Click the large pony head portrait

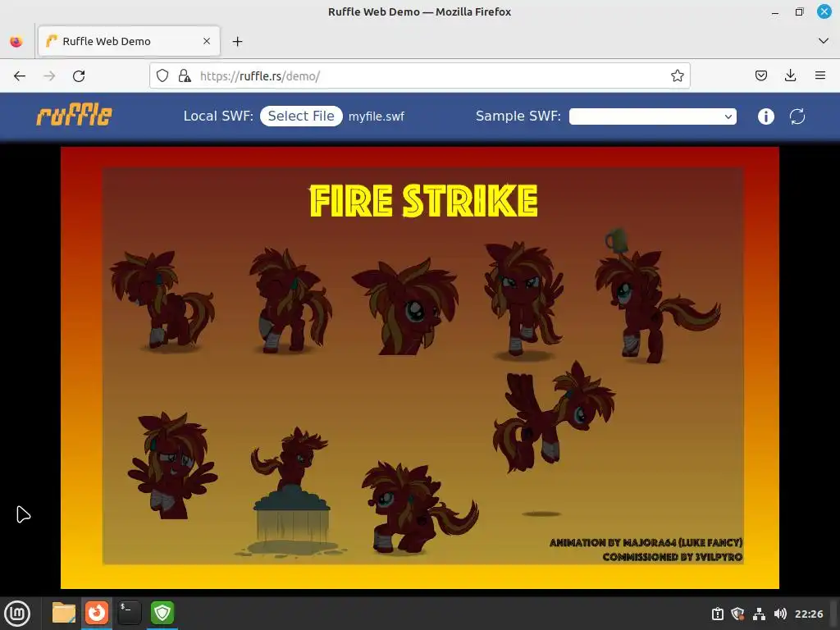[x=405, y=308]
